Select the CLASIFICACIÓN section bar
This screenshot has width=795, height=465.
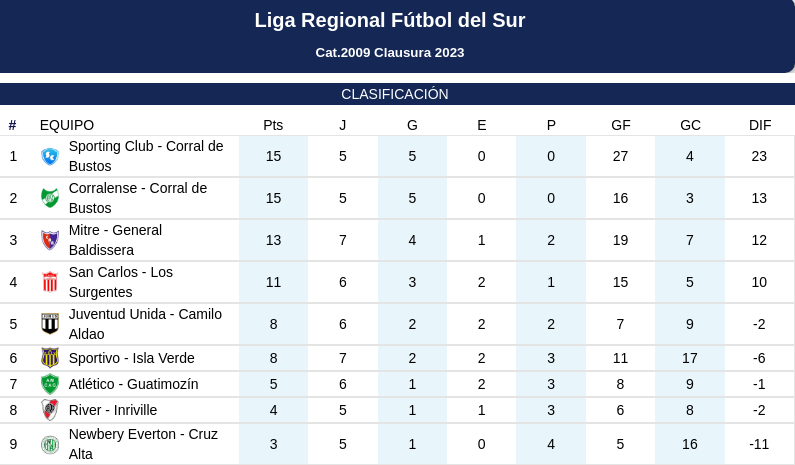coord(398,94)
